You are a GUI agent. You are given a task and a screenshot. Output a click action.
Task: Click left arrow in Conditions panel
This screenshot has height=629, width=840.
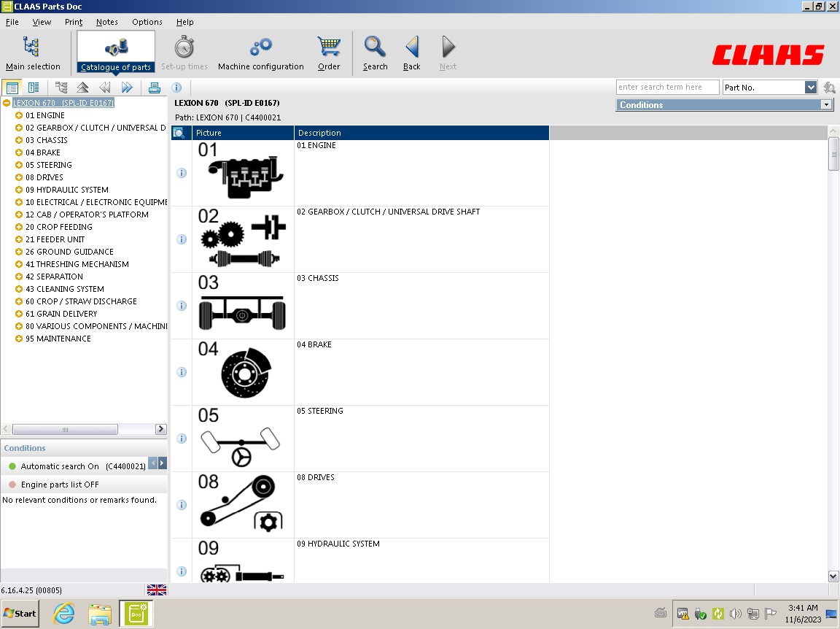coord(153,463)
